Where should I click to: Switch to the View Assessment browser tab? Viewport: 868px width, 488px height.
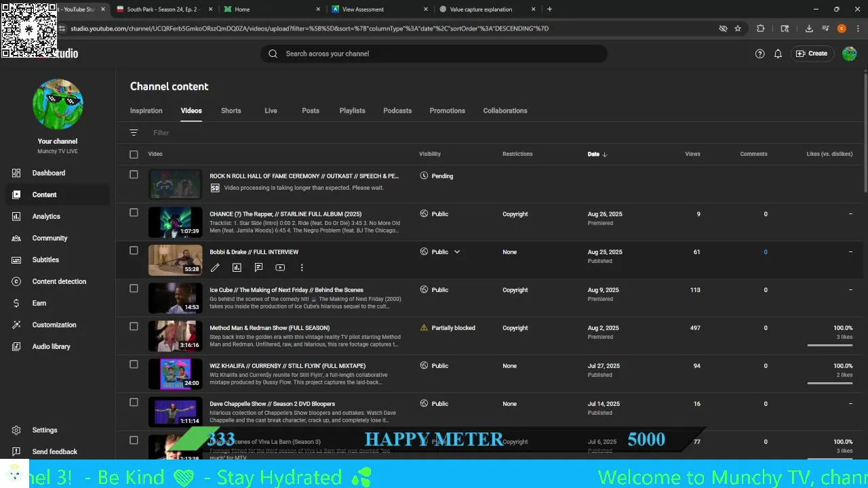tap(380, 9)
